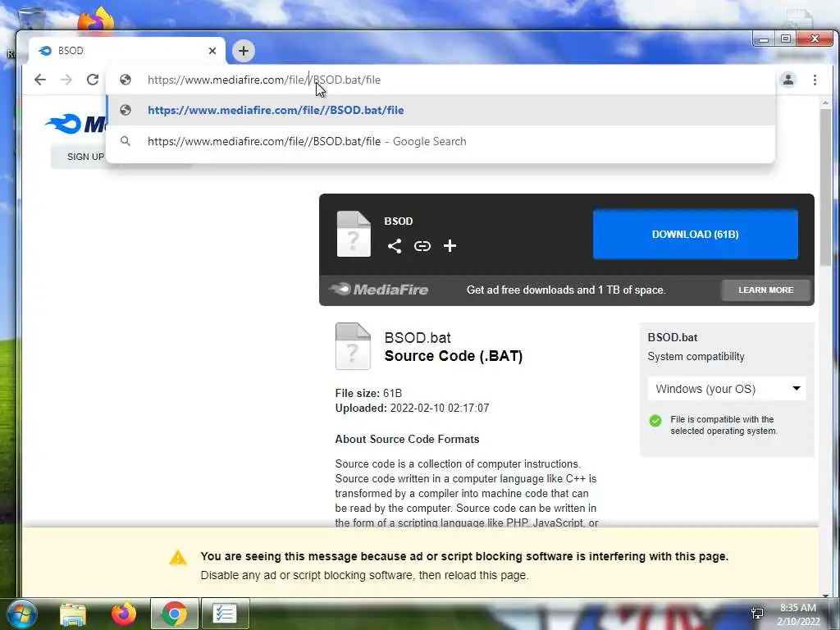Click the scrollbar up arrow
Image resolution: width=840 pixels, height=630 pixels.
[825, 103]
